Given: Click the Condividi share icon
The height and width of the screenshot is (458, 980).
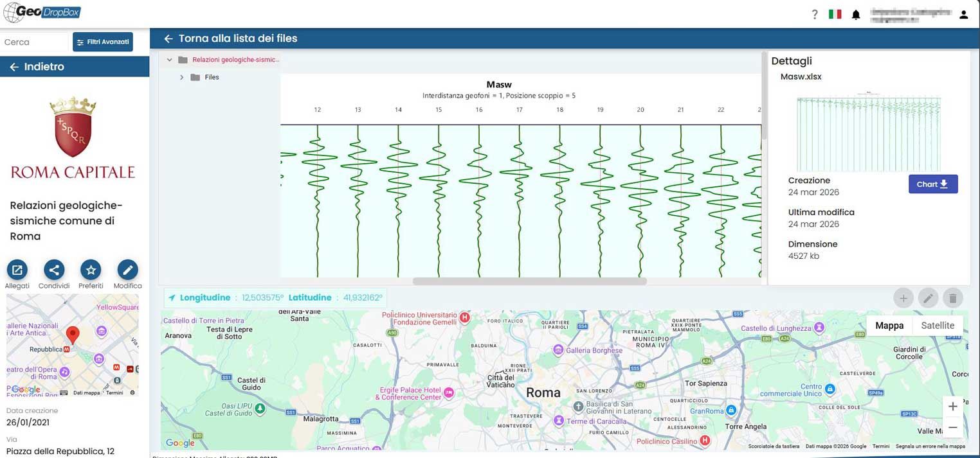Looking at the screenshot, I should pos(53,270).
